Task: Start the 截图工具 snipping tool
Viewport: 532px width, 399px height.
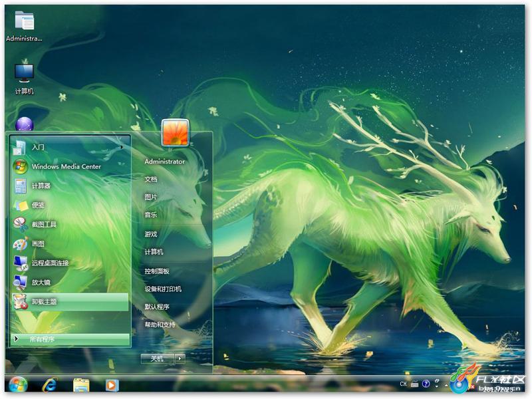Action: [x=70, y=224]
